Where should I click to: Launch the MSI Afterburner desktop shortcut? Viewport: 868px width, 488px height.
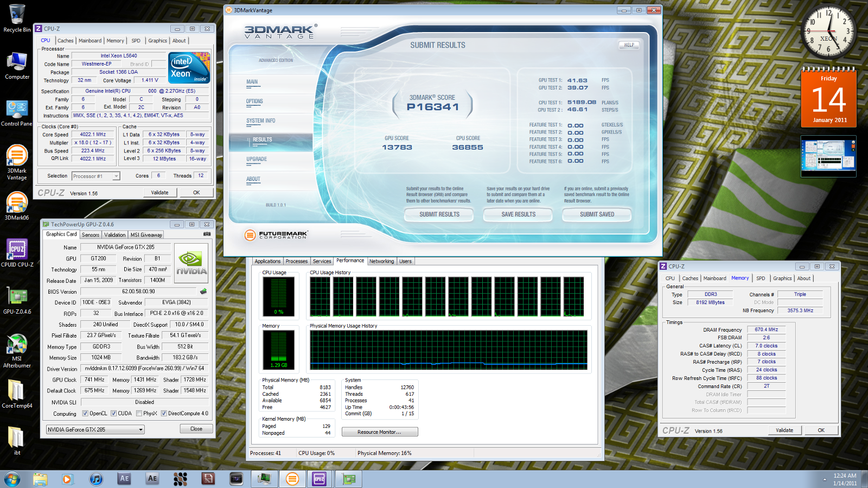[17, 351]
